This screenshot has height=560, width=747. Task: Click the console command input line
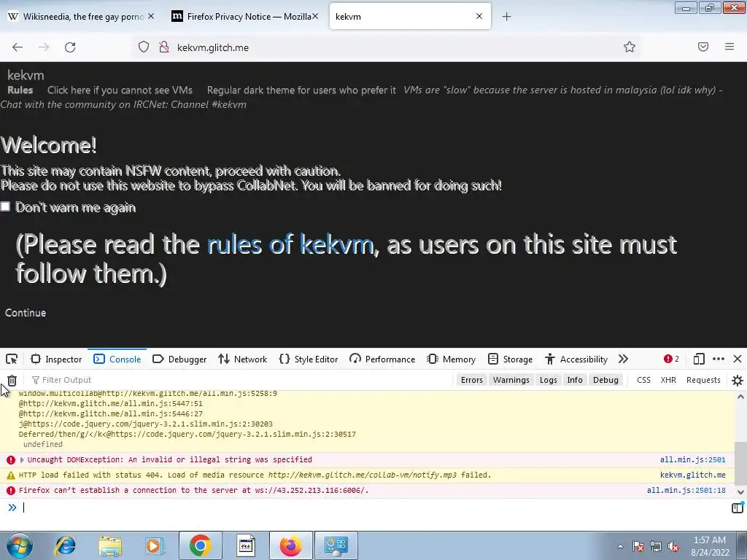(x=371, y=507)
